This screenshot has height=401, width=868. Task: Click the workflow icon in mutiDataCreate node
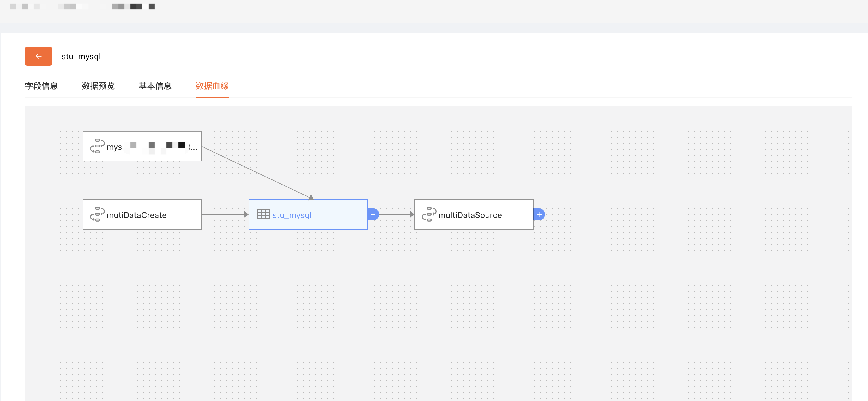pyautogui.click(x=97, y=214)
